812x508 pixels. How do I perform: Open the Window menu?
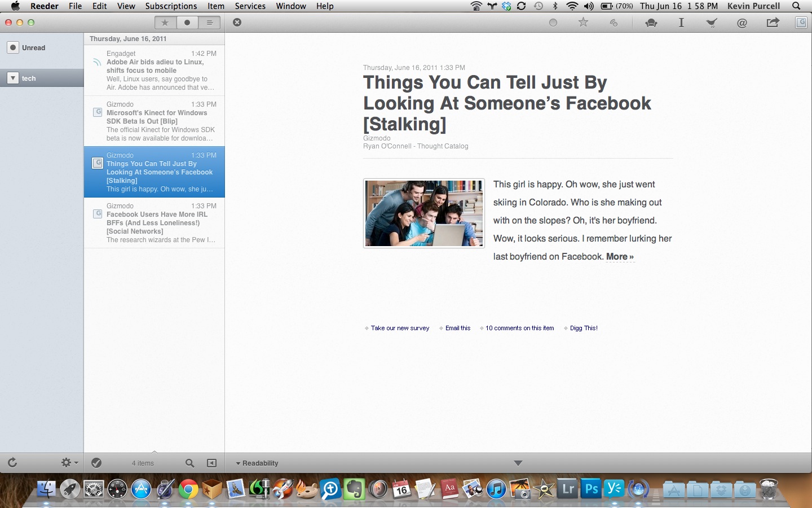pos(291,6)
